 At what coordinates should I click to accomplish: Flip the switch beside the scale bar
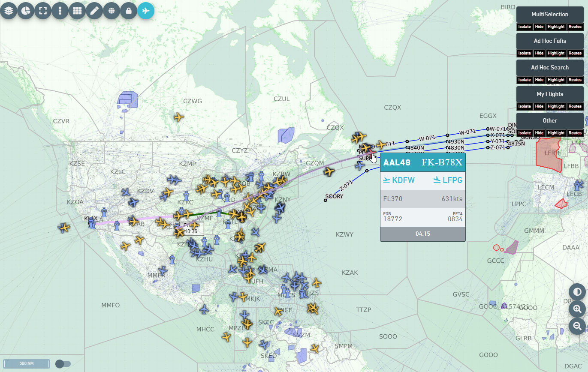tap(63, 364)
